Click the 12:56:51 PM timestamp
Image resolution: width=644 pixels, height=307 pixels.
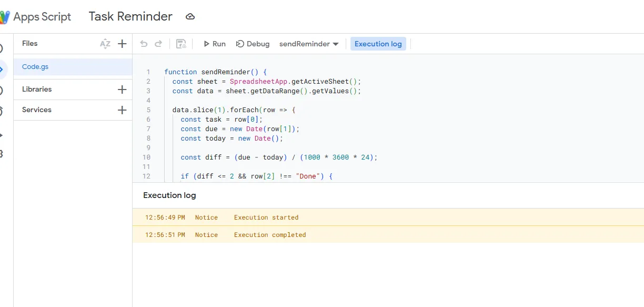click(165, 235)
